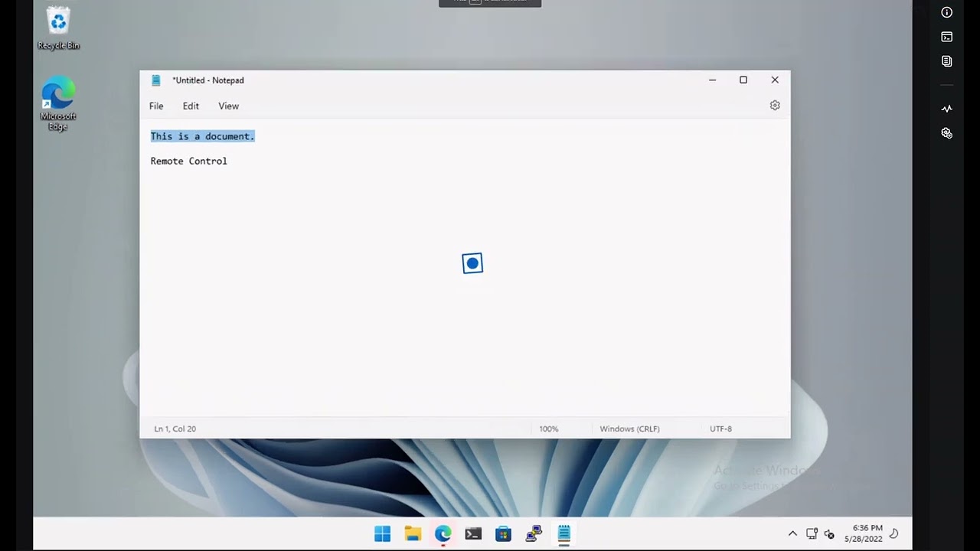Switch to Notepad in the taskbar

[564, 533]
